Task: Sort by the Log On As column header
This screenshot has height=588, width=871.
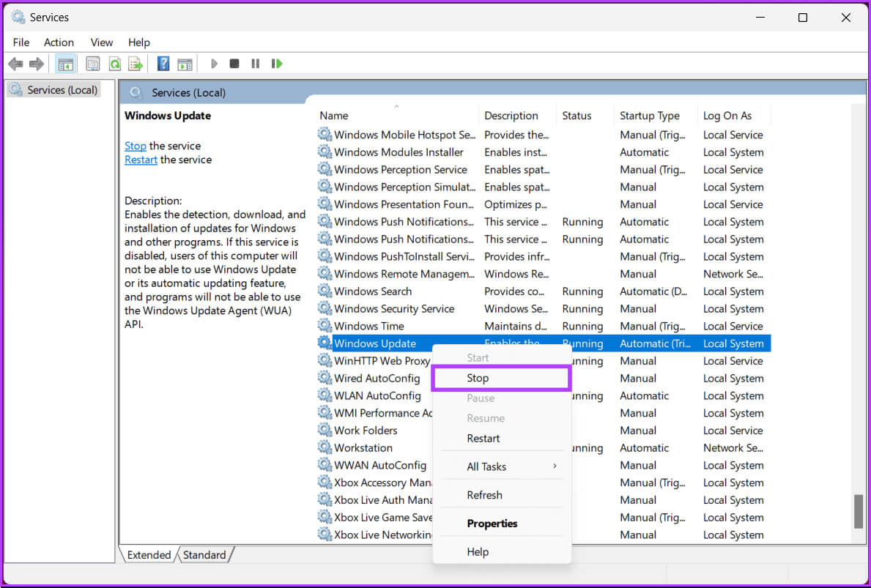Action: click(x=733, y=116)
